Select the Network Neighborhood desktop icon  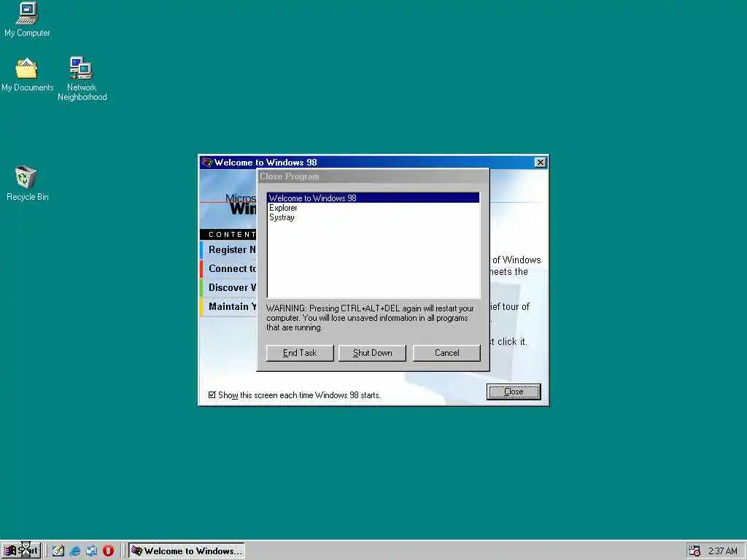pyautogui.click(x=82, y=79)
